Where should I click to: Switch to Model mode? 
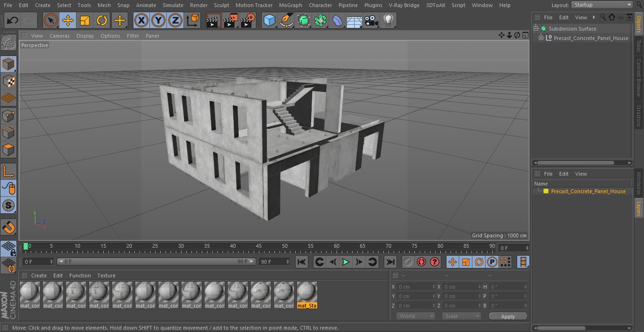click(x=8, y=64)
